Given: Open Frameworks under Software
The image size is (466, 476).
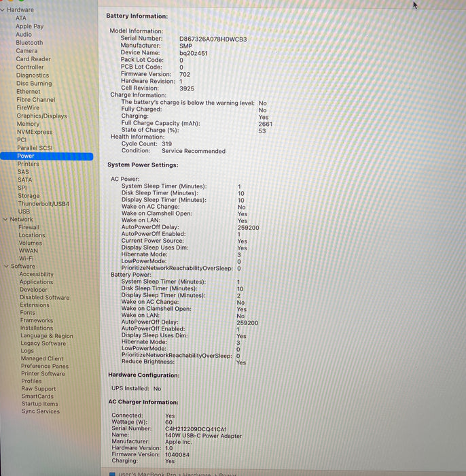Looking at the screenshot, I should coord(37,320).
